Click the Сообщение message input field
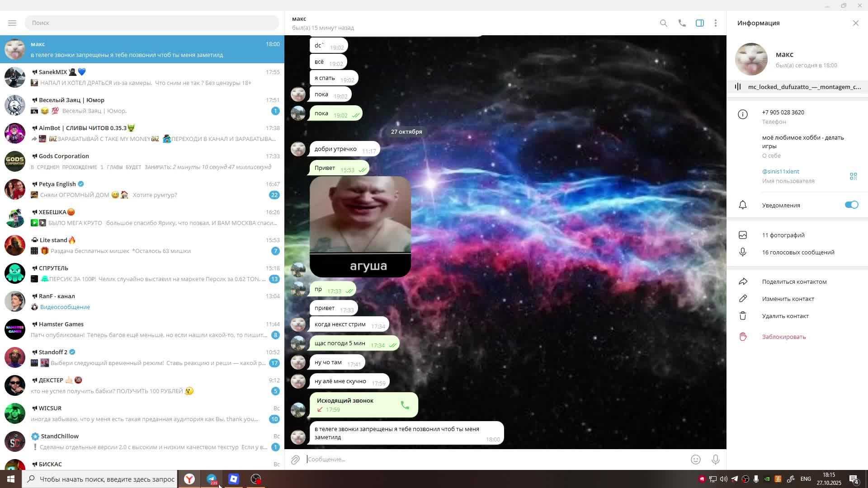 coord(493,459)
